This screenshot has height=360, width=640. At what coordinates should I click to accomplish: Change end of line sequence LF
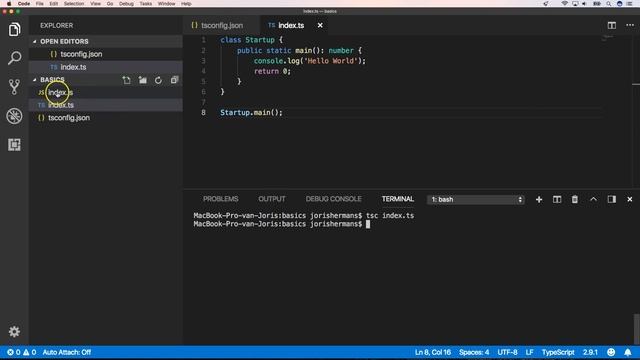(529, 352)
